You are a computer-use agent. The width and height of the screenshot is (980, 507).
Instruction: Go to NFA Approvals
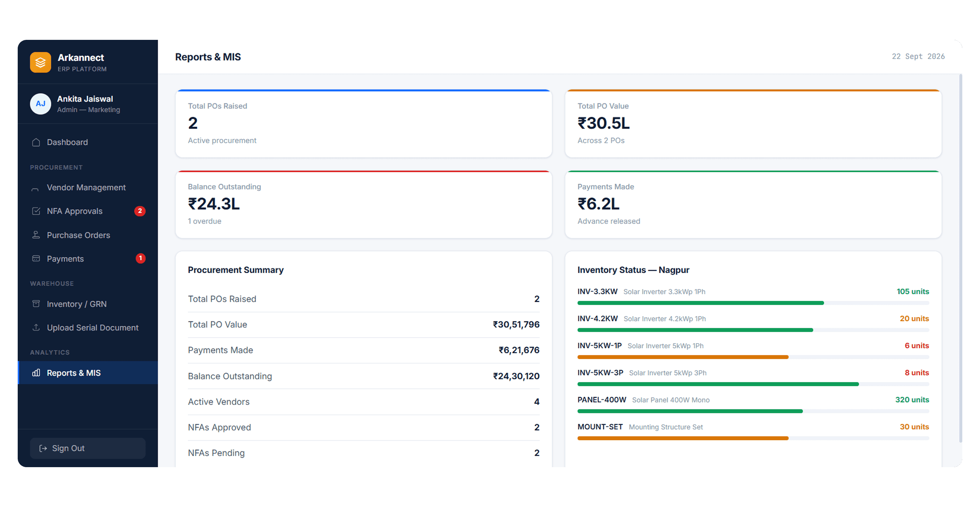88,211
